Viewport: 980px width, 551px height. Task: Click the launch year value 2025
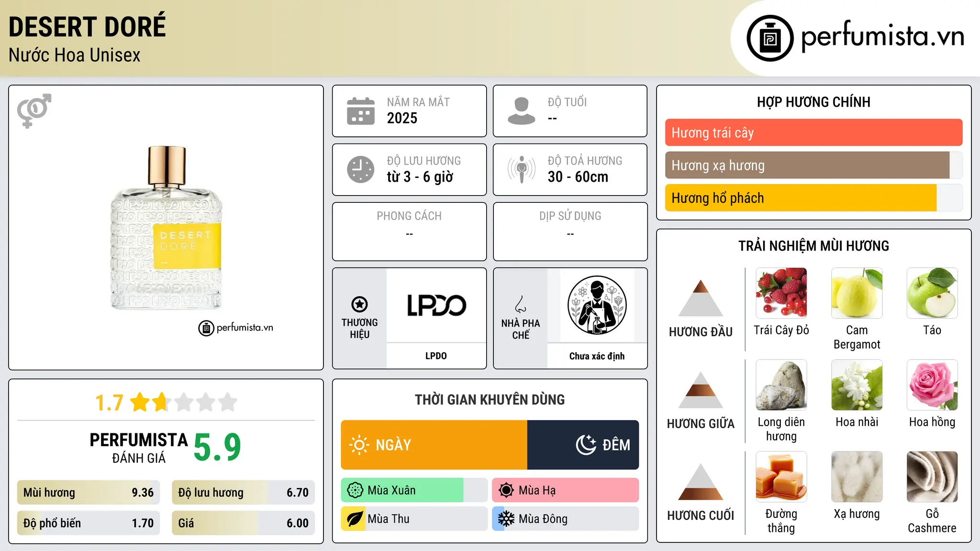point(402,118)
